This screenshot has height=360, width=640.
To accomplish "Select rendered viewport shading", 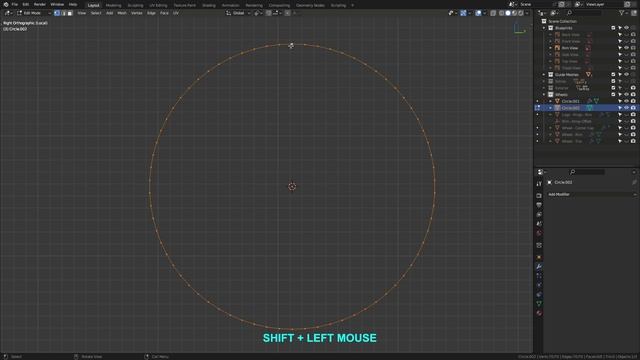I will coord(521,13).
